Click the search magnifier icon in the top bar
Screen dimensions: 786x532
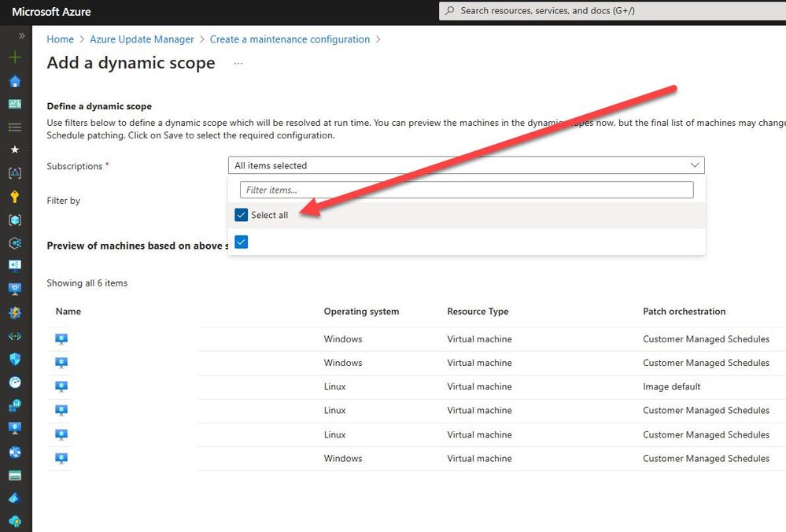449,10
